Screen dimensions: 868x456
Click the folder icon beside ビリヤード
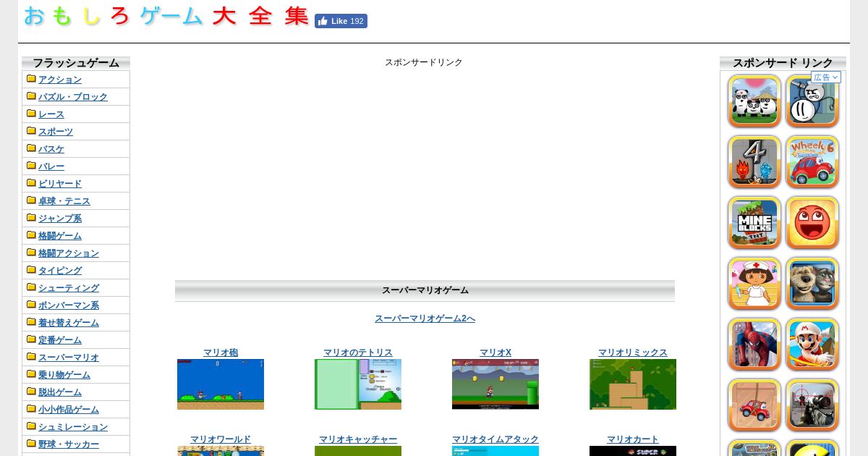click(x=31, y=182)
